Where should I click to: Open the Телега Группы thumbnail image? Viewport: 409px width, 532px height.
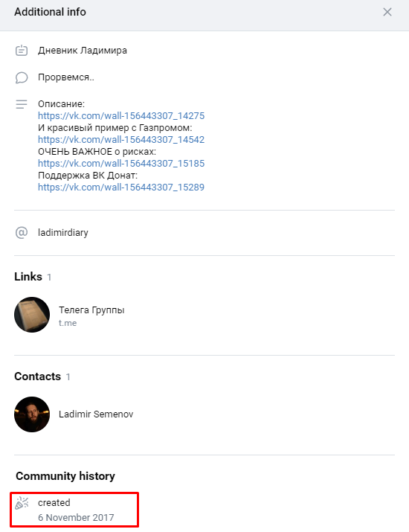(x=32, y=315)
